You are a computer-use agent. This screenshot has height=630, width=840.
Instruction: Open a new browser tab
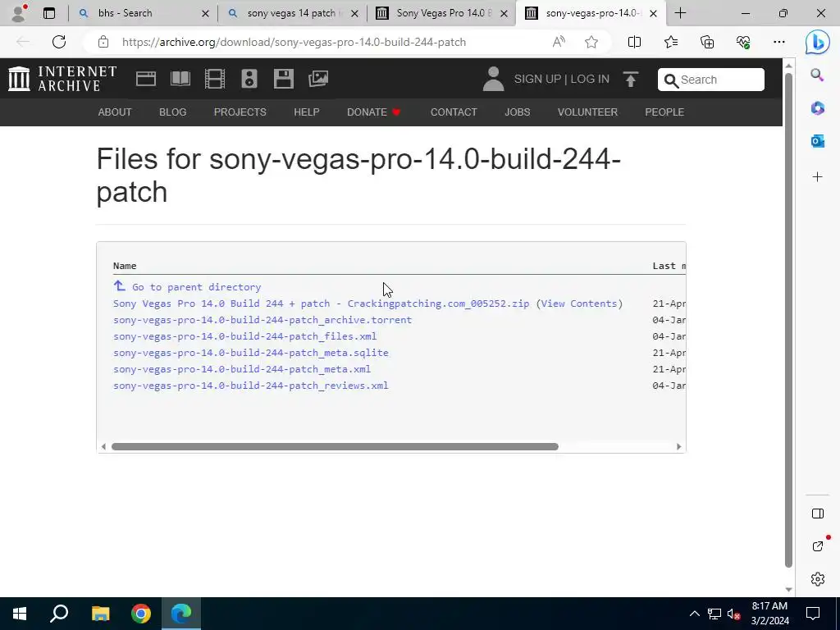pos(680,13)
